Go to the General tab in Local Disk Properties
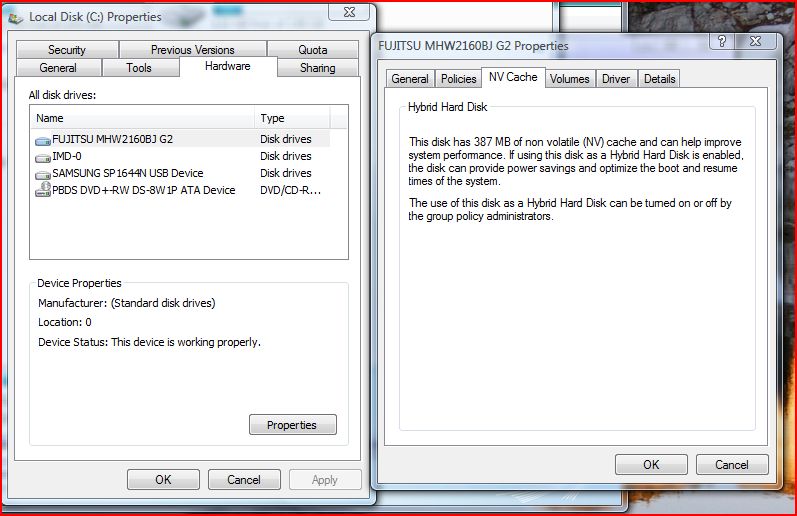 (x=58, y=68)
